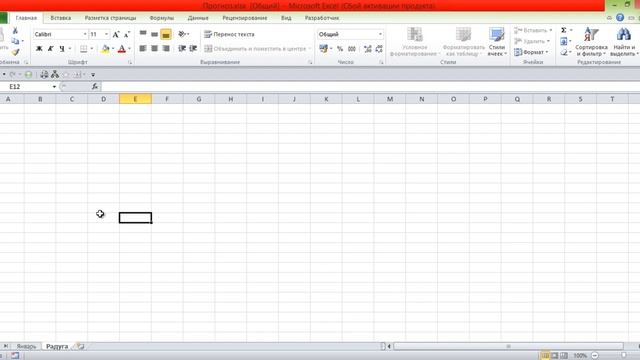Align cell content to top

tap(143, 34)
